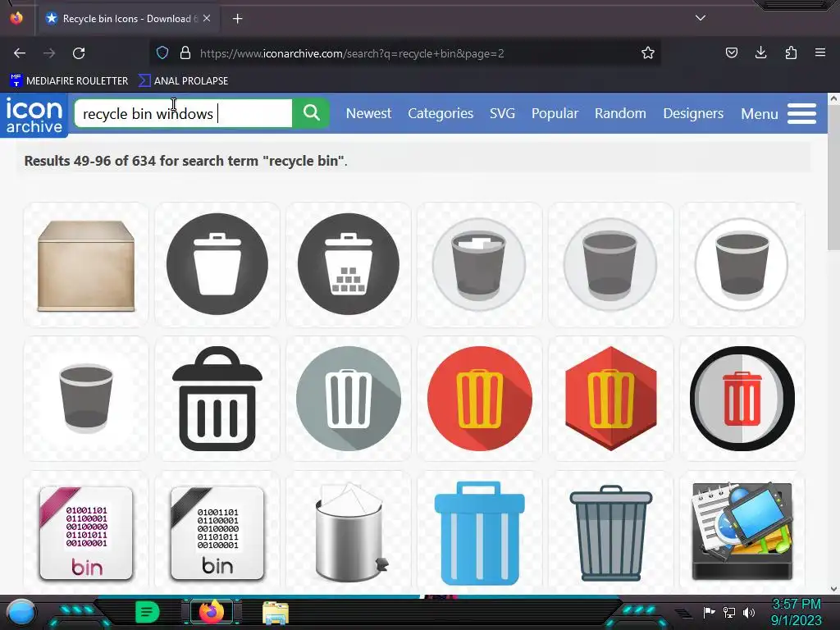Open the SVG navigation link
This screenshot has height=630, width=840.
click(502, 113)
